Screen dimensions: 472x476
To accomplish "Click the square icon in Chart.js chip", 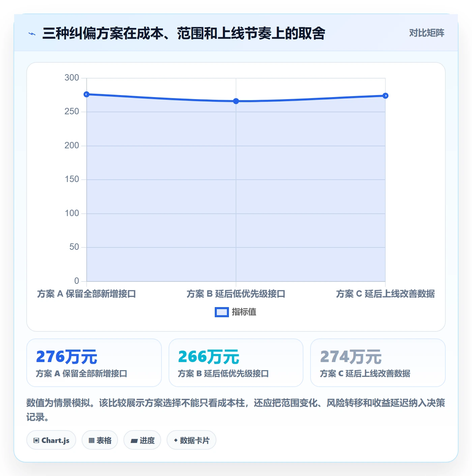I will coord(36,440).
